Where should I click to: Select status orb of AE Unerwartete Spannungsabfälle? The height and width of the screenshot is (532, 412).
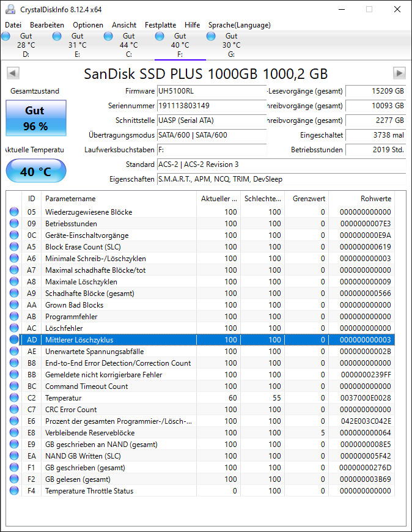click(x=14, y=351)
